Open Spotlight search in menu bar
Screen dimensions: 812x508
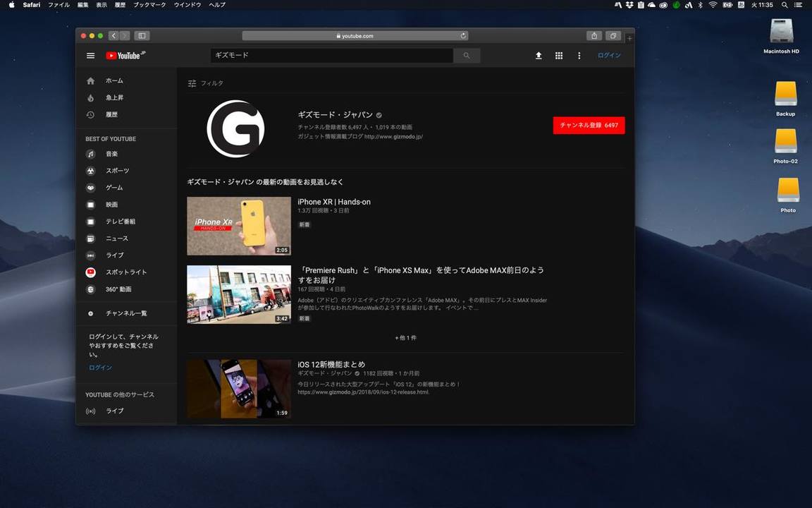coord(785,5)
